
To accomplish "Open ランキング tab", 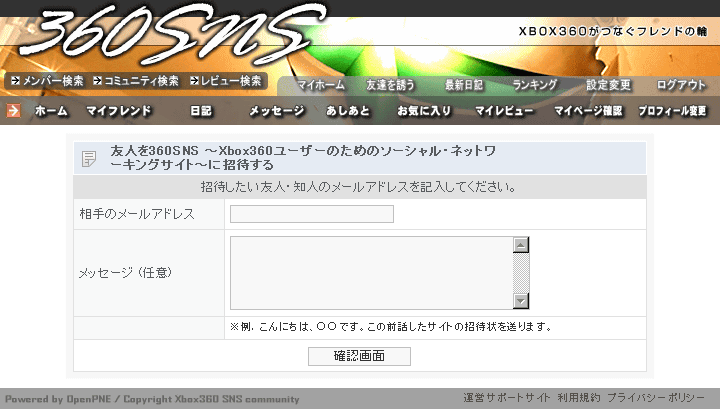I will (535, 85).
